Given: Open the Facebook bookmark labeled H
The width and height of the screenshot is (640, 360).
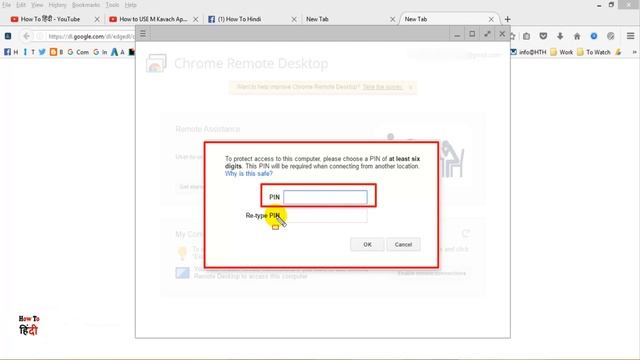Looking at the screenshot, I should [11, 52].
